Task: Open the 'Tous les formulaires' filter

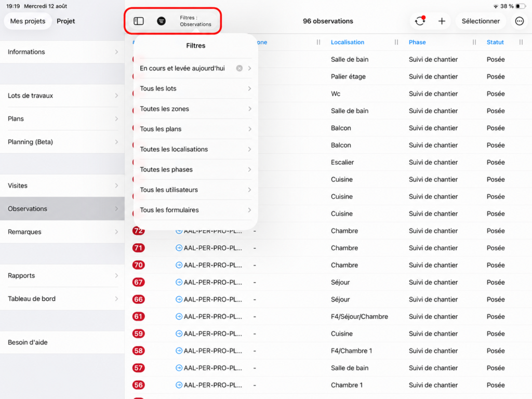Action: 195,210
